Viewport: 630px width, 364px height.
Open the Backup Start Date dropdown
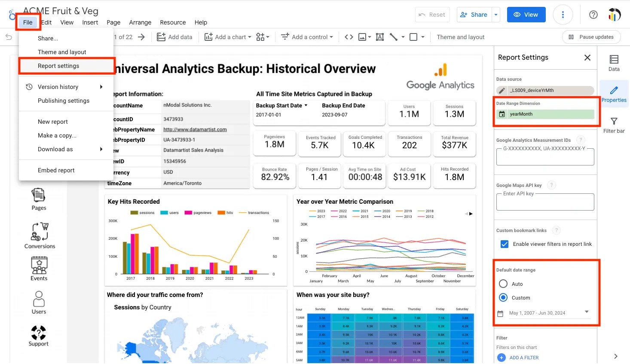pyautogui.click(x=305, y=105)
